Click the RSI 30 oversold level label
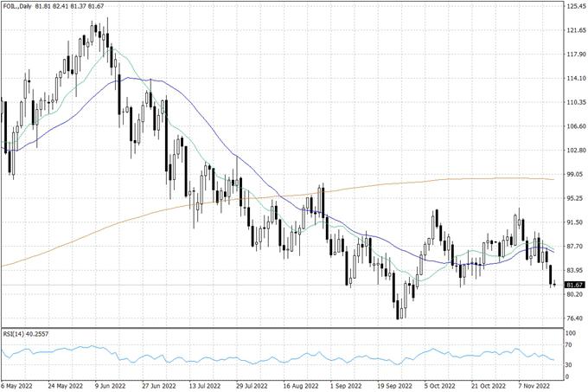This screenshot has width=588, height=392. 570,365
